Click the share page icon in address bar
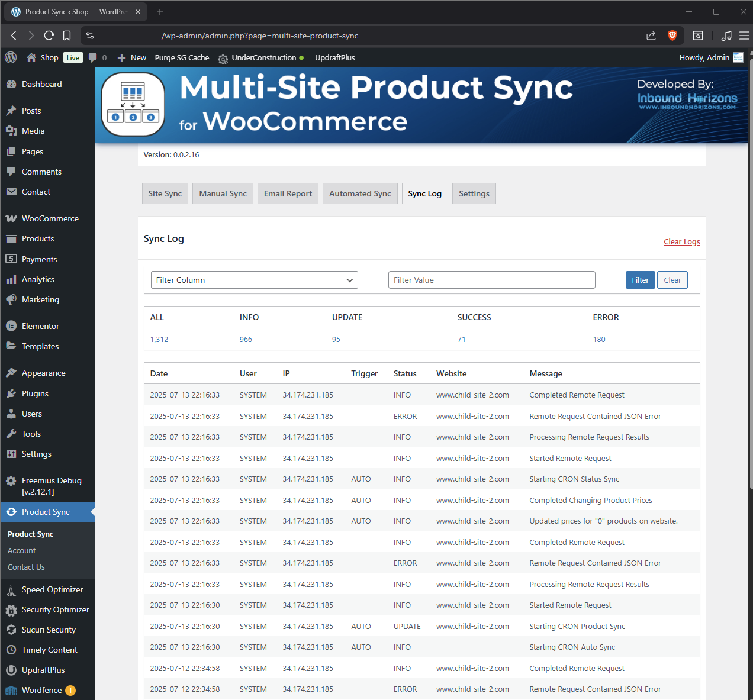Image resolution: width=753 pixels, height=700 pixels. click(x=651, y=36)
